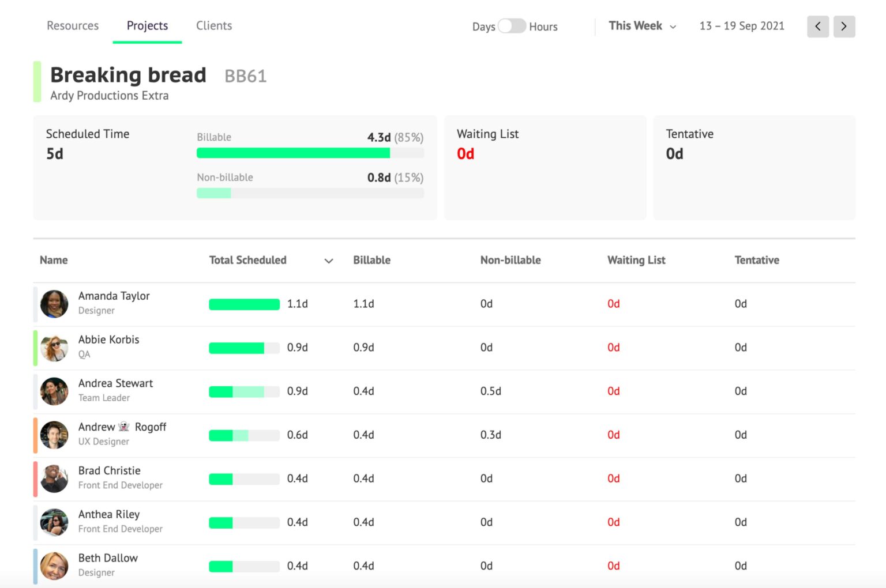This screenshot has height=588, width=886.
Task: Select Andrea Stewart's name in the table
Action: pyautogui.click(x=115, y=383)
